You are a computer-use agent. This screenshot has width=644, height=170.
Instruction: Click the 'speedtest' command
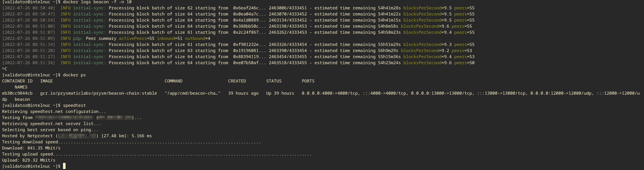pyautogui.click(x=74, y=106)
